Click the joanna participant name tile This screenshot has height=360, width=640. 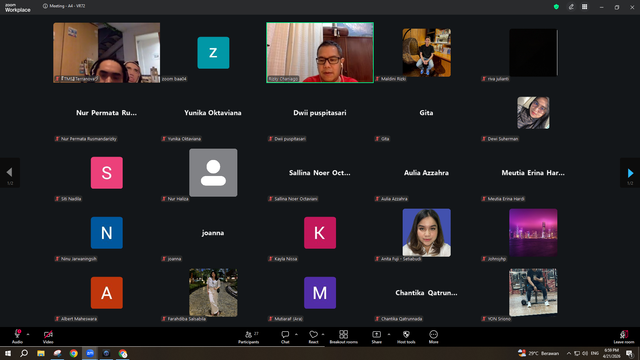coord(213,233)
